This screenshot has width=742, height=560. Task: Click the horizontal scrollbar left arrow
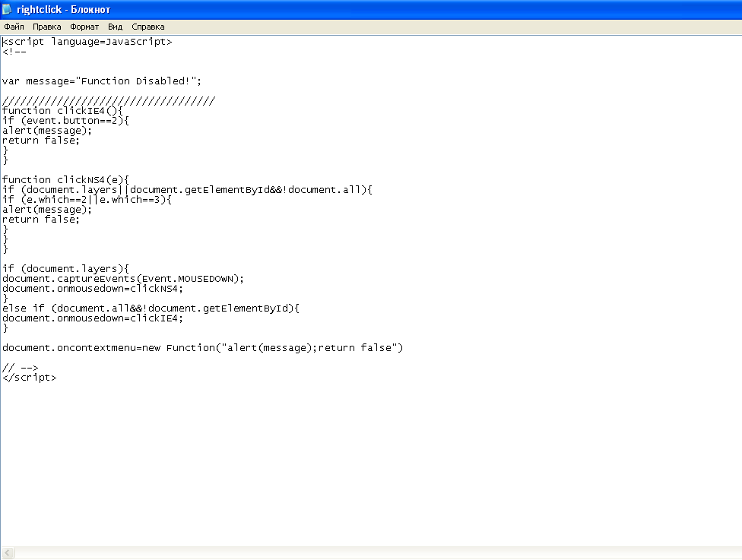(x=8, y=552)
